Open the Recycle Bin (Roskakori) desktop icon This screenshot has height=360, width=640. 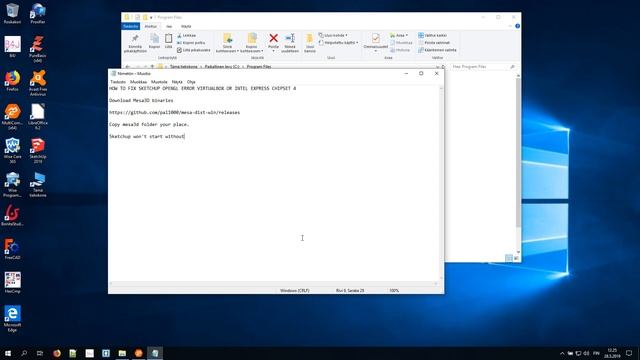click(x=12, y=13)
